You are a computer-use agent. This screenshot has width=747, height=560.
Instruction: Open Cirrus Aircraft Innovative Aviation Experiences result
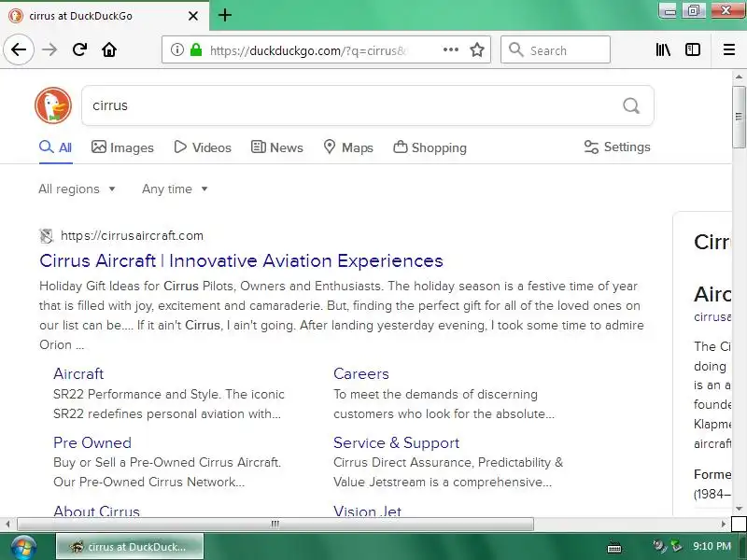(241, 261)
